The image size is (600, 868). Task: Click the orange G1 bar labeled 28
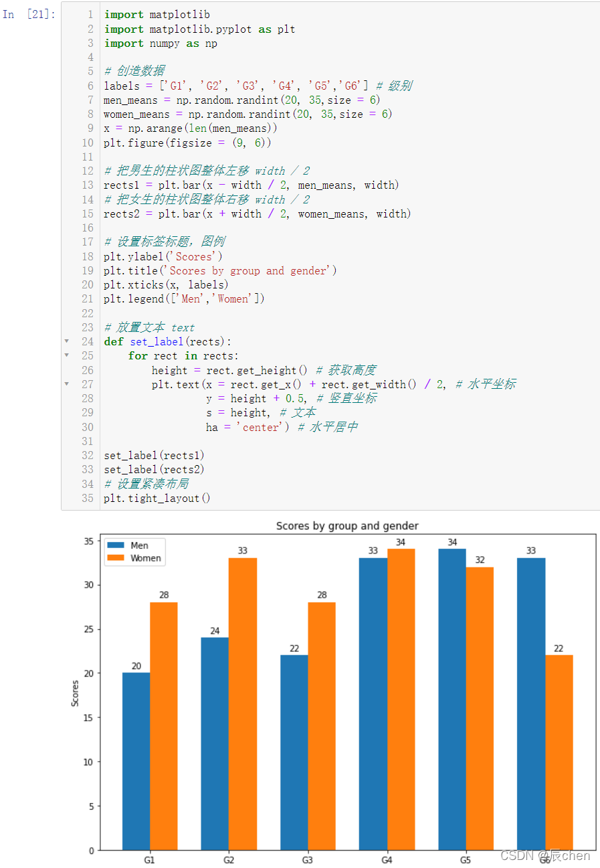coord(163,726)
